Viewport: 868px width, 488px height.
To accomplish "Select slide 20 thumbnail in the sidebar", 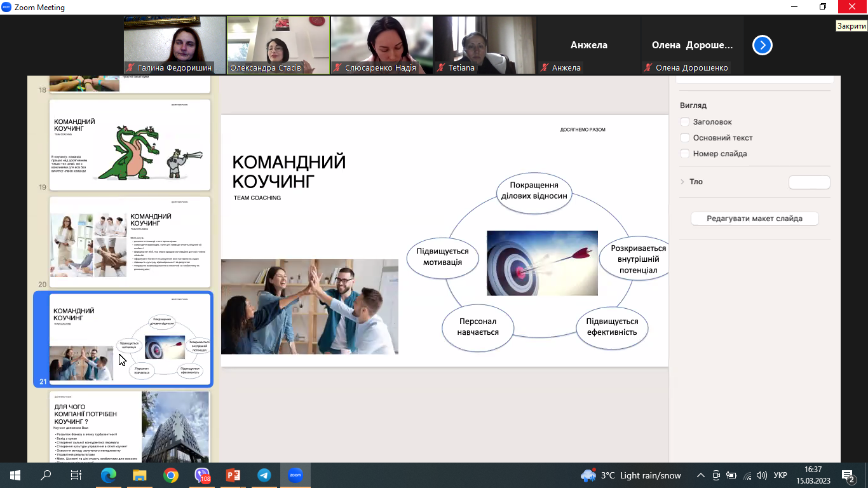I will (x=130, y=238).
